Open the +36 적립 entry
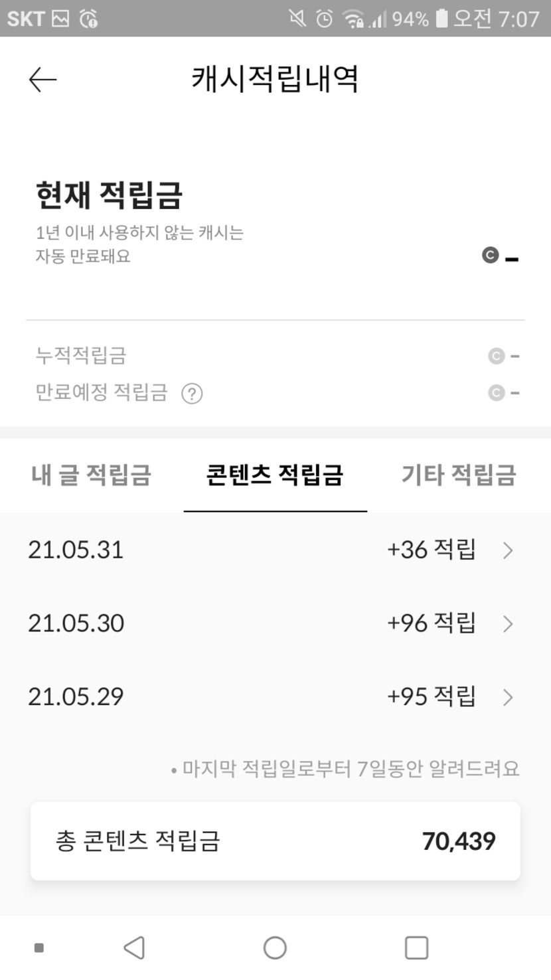 [432, 550]
